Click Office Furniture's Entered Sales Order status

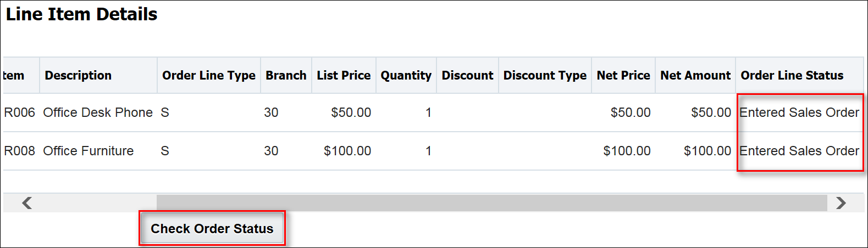(799, 151)
